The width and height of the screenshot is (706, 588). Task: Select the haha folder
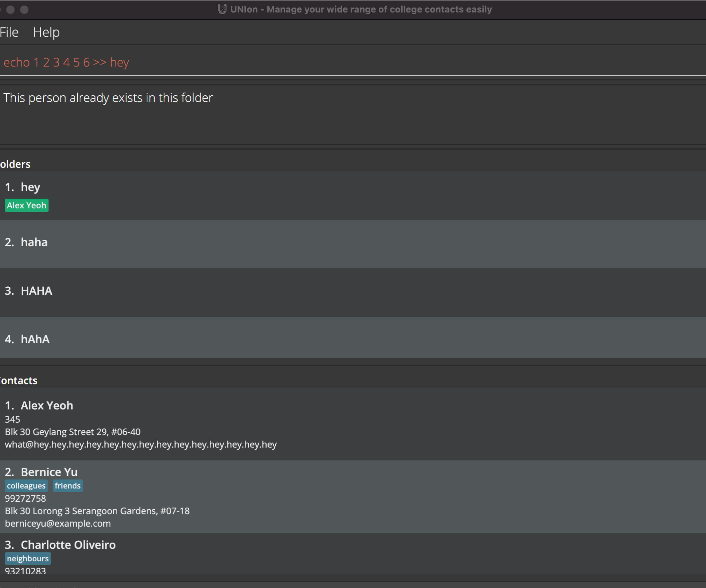[x=34, y=242]
